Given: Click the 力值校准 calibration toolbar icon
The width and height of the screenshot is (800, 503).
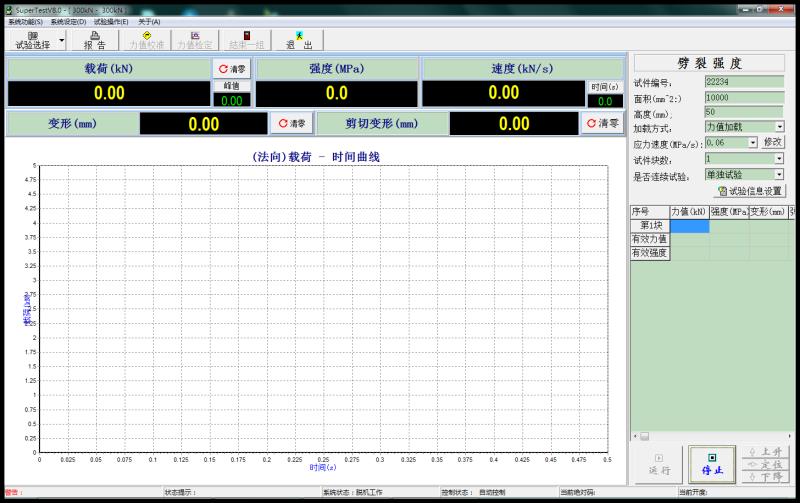Looking at the screenshot, I should pyautogui.click(x=146, y=40).
